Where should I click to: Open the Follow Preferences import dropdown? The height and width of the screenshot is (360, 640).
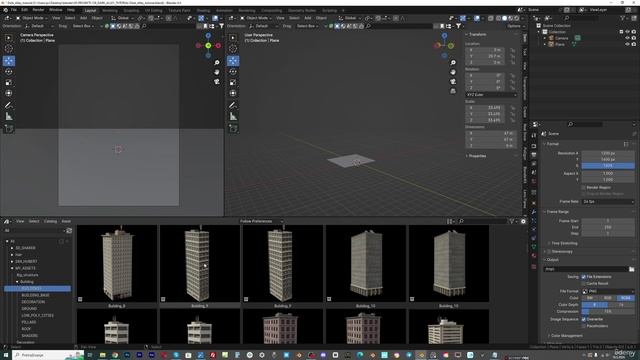click(x=262, y=221)
